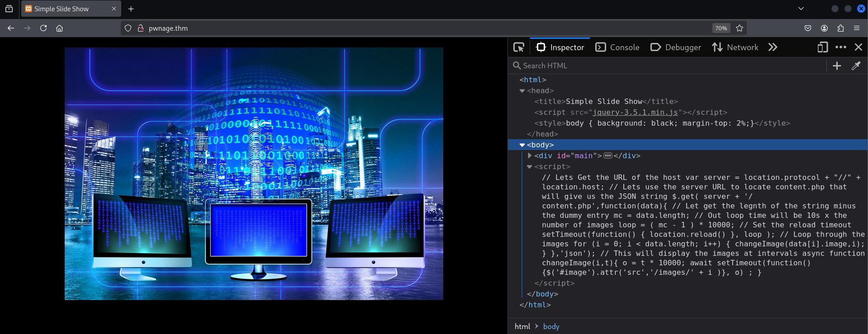Click the Search HTML input field
868x334 pixels.
[x=669, y=66]
